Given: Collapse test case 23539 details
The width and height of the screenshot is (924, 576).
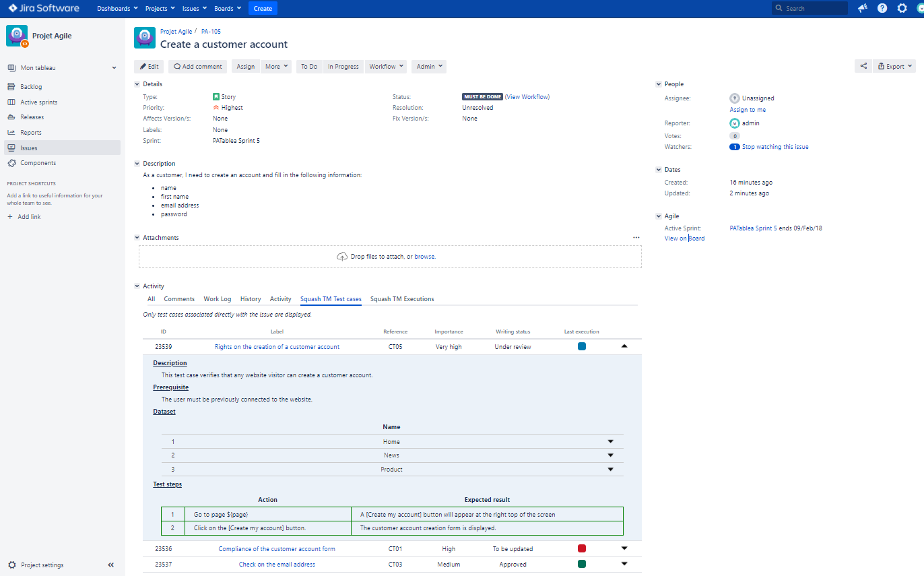Looking at the screenshot, I should tap(624, 346).
